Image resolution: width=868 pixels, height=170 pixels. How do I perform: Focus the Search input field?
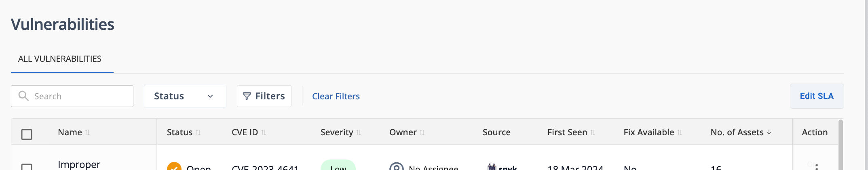[x=72, y=96]
